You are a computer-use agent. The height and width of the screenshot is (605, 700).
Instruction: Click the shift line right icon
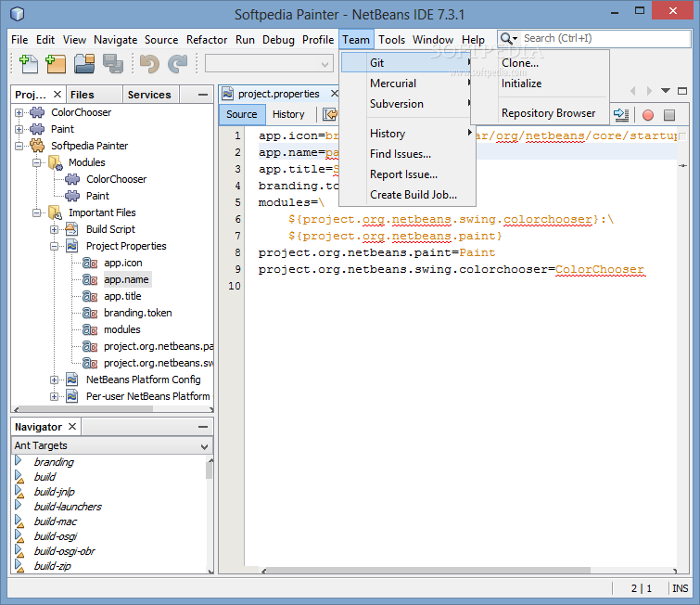(621, 115)
